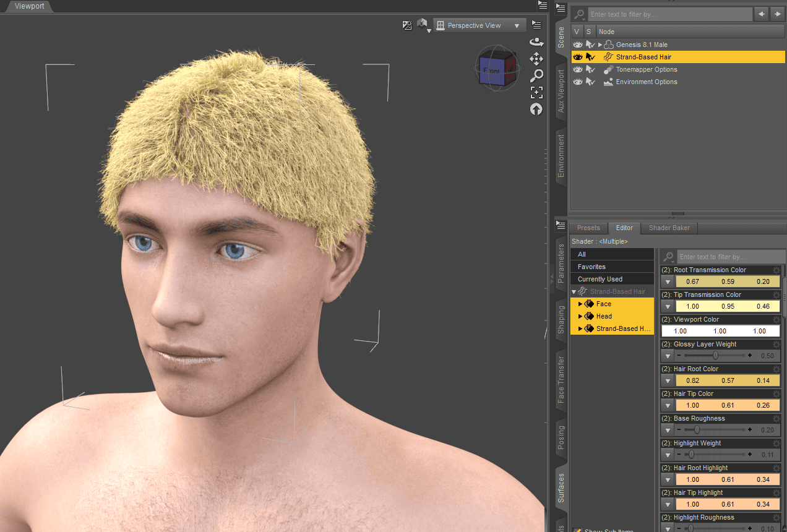Click the Frame item viewport icon

point(536,92)
